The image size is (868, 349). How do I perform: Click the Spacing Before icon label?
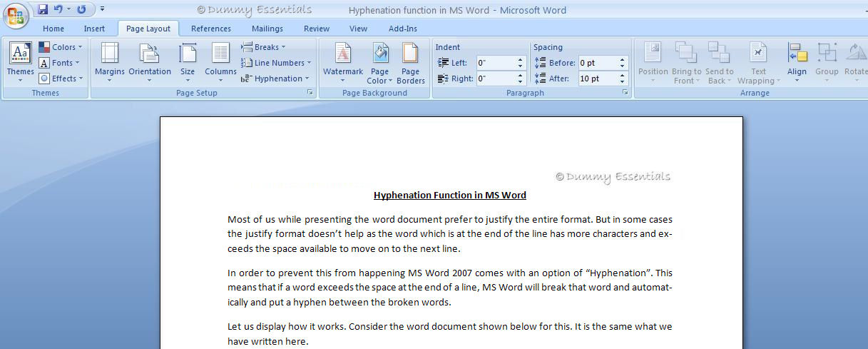click(x=555, y=63)
